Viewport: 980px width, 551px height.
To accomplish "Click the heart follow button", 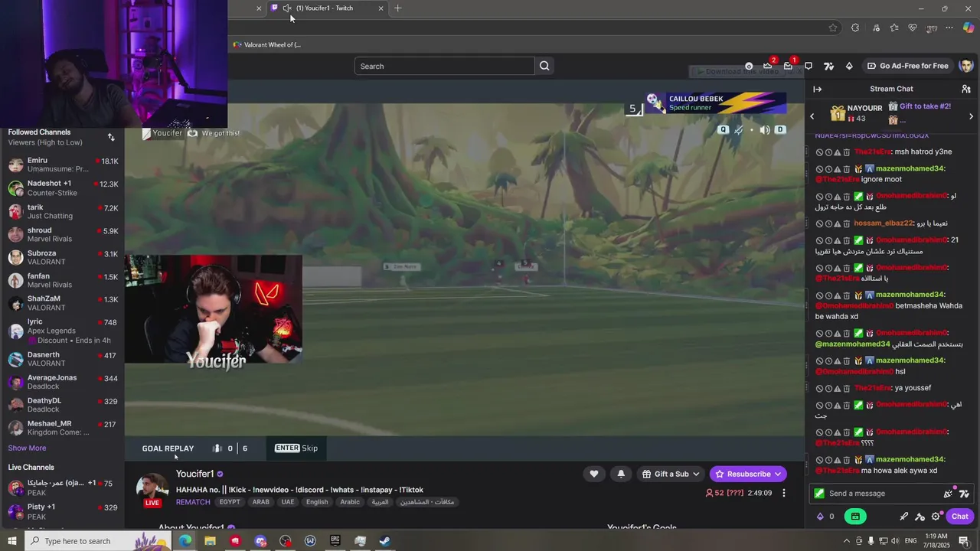I will point(593,474).
